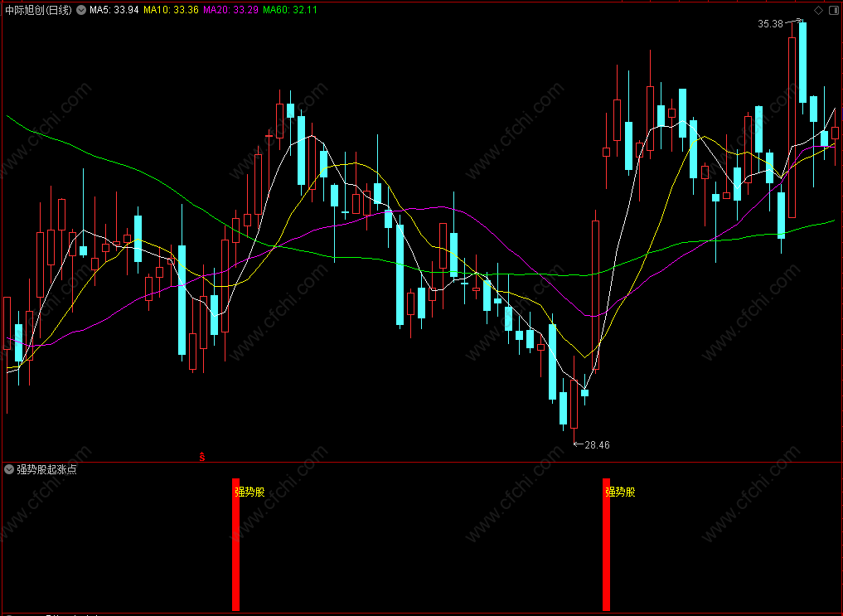Viewport: 843px width, 616px height.
Task: Toggle the side panel icon at top-right
Action: pyautogui.click(x=834, y=10)
